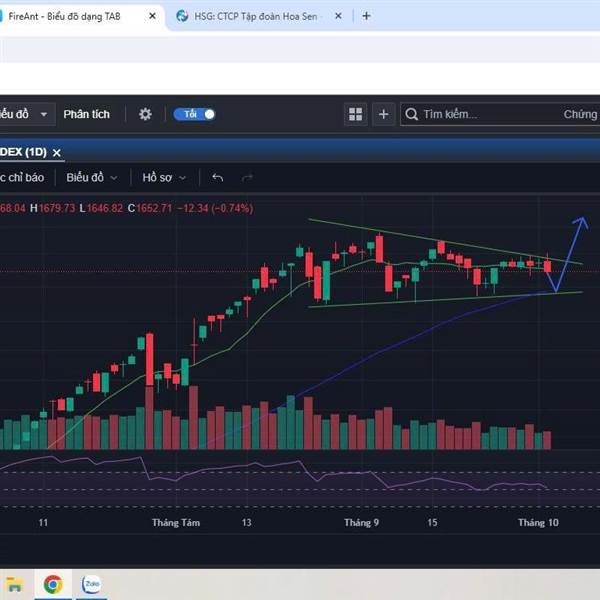Switch to FireAnt browser tab

tap(64, 16)
